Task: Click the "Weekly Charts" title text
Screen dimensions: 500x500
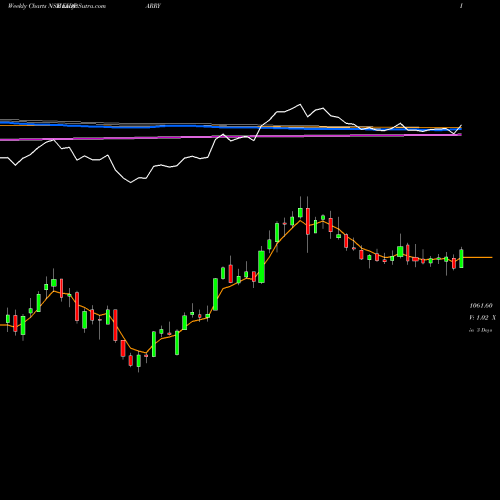Action: [x=28, y=6]
